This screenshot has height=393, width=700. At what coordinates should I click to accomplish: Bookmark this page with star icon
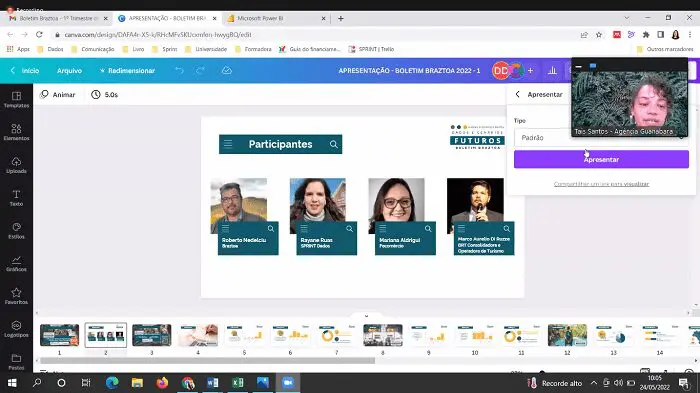[599, 34]
